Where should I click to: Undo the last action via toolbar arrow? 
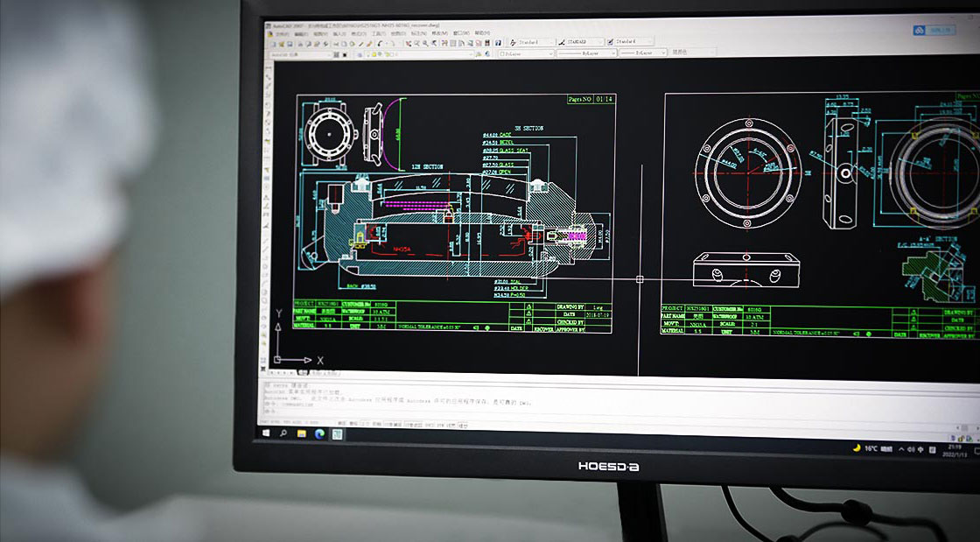(380, 44)
